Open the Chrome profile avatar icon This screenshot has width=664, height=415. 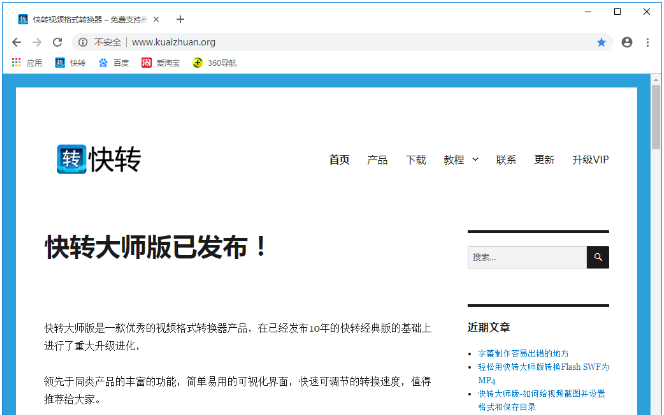click(627, 42)
